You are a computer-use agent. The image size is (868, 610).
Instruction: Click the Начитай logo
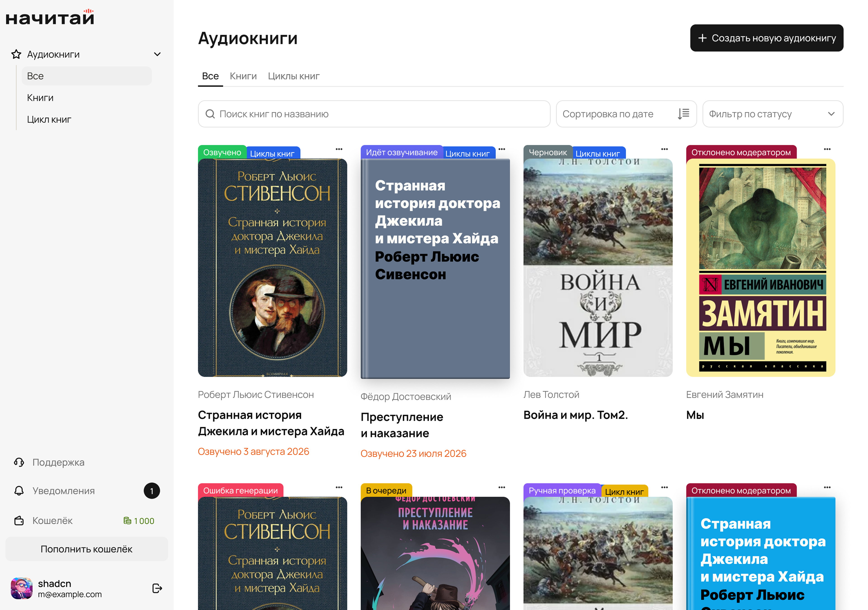pos(50,17)
